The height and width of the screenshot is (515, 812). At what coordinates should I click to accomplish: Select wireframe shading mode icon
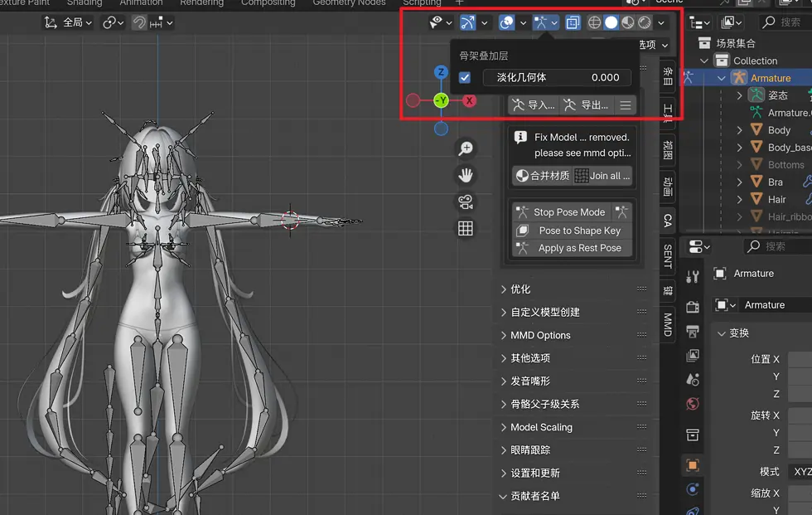(x=595, y=22)
